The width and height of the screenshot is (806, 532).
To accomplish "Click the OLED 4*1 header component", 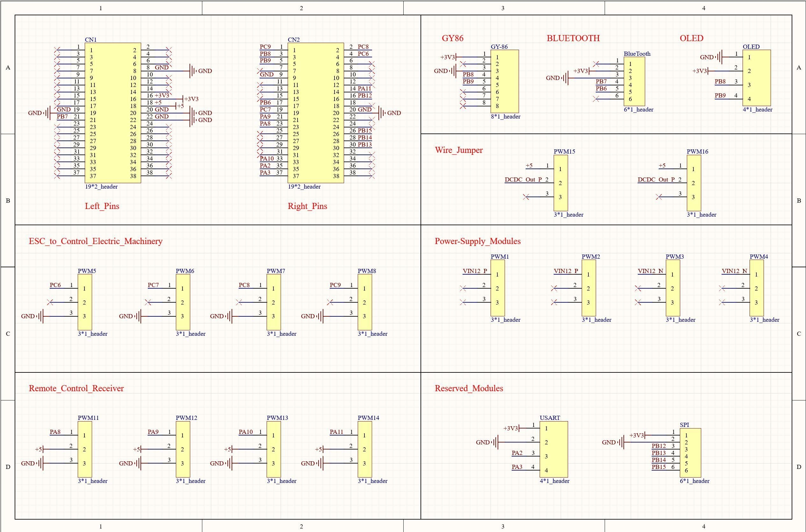I will (x=757, y=78).
